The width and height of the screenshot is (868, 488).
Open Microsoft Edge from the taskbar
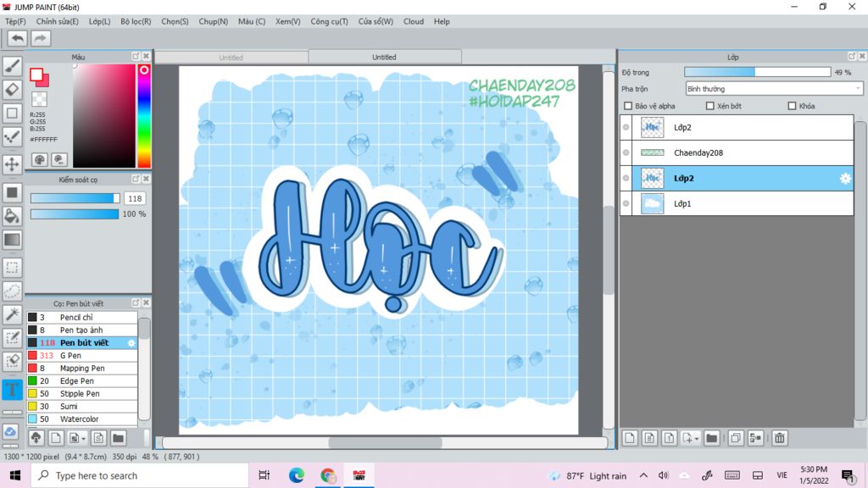pyautogui.click(x=296, y=475)
